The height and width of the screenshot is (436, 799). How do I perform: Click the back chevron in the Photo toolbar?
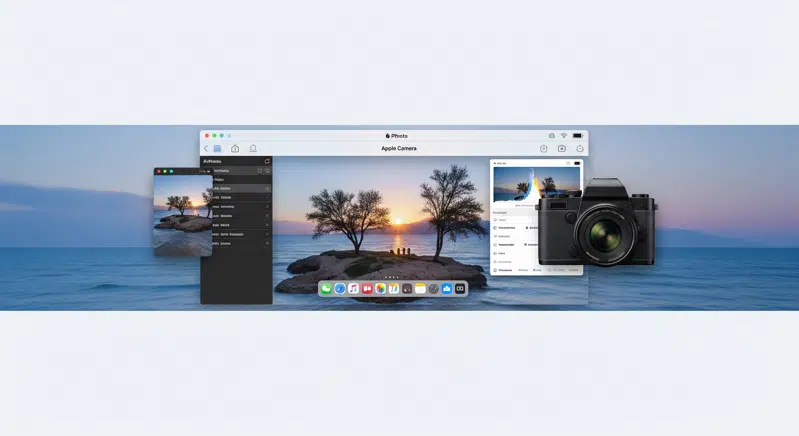click(x=206, y=149)
